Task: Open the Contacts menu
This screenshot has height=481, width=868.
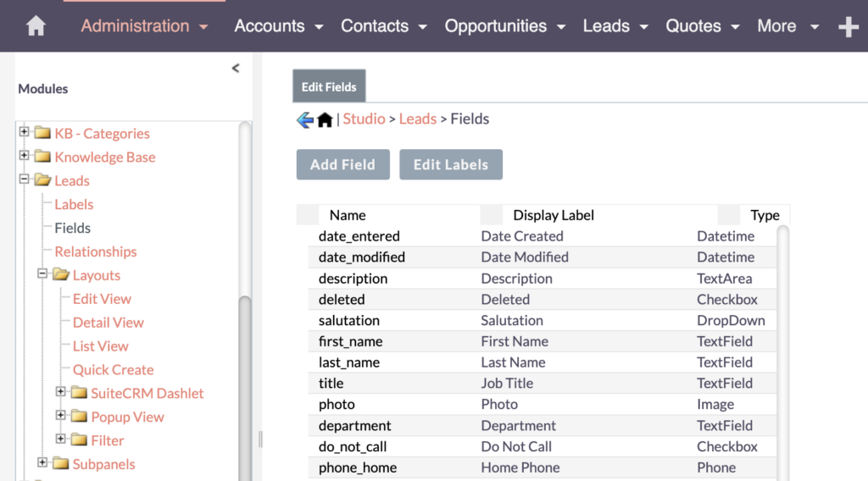Action: pos(384,26)
